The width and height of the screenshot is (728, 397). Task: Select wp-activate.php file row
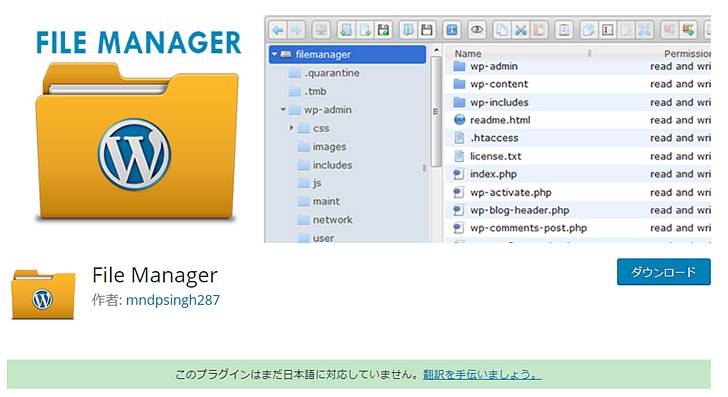pyautogui.click(x=578, y=192)
